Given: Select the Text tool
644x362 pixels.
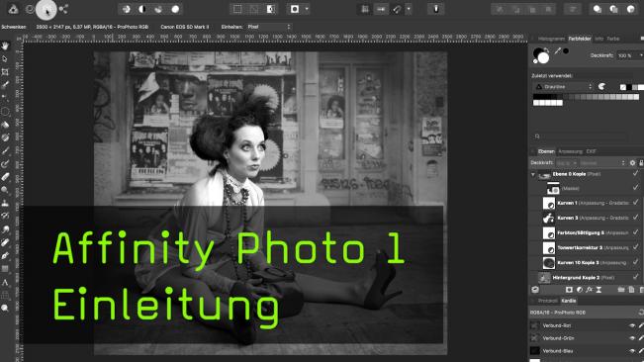Looking at the screenshot, I should (5, 282).
